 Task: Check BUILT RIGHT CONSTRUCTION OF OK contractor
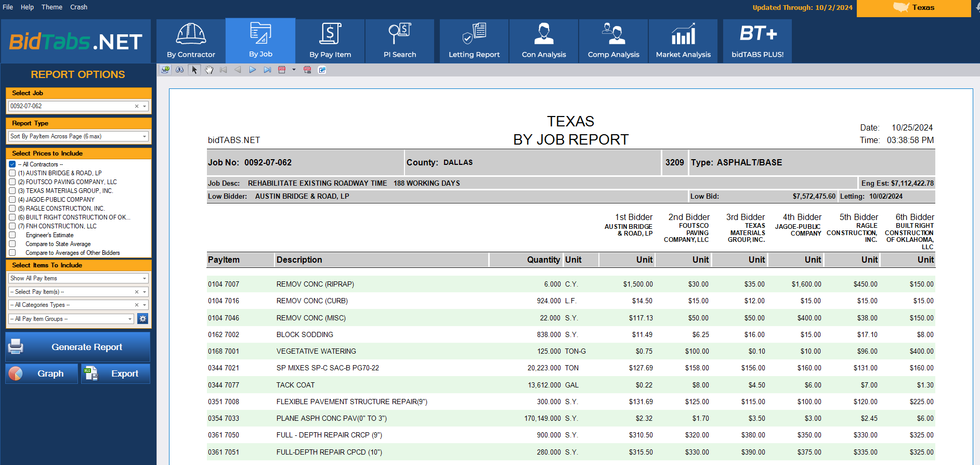(12, 217)
